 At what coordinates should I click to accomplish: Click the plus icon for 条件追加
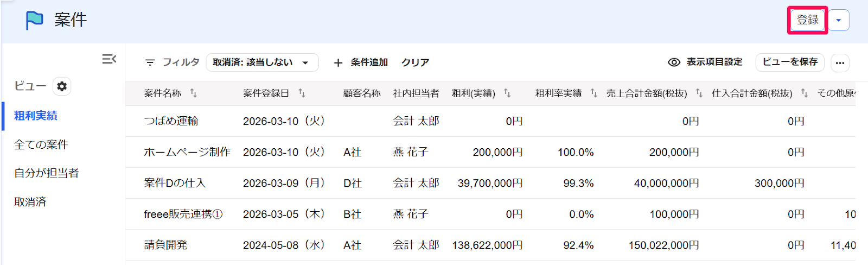click(x=338, y=62)
